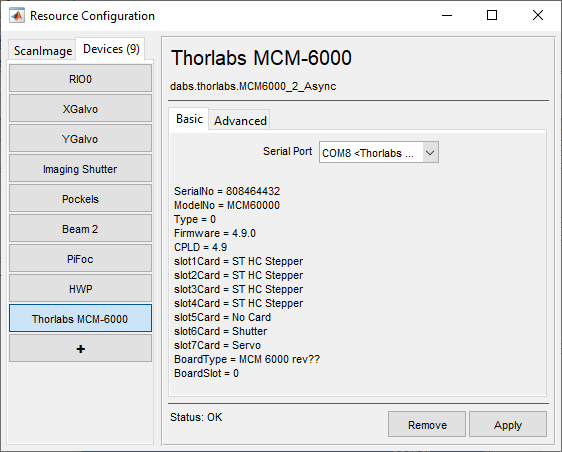Add a new device with plus button
The height and width of the screenshot is (452, 562).
[x=80, y=349]
